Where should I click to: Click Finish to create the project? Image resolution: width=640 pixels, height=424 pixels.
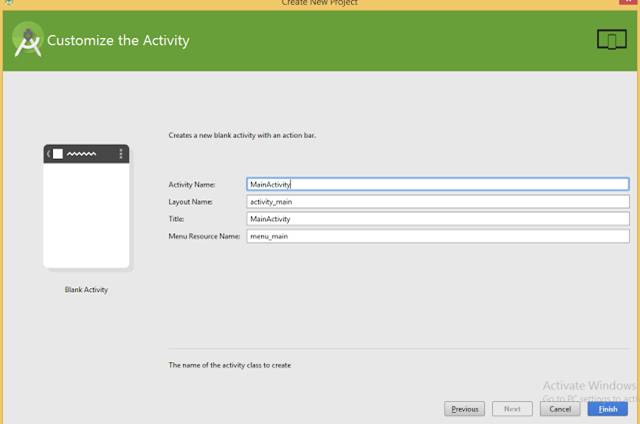tap(608, 409)
